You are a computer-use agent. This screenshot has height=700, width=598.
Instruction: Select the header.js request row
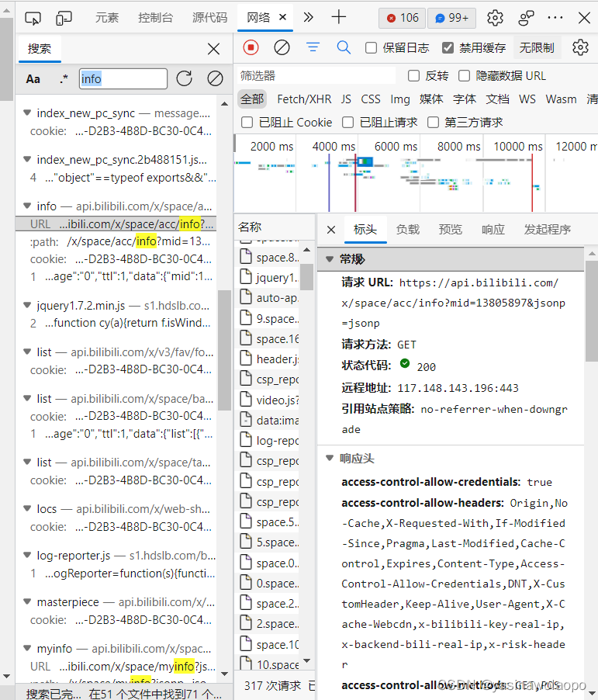click(x=268, y=359)
